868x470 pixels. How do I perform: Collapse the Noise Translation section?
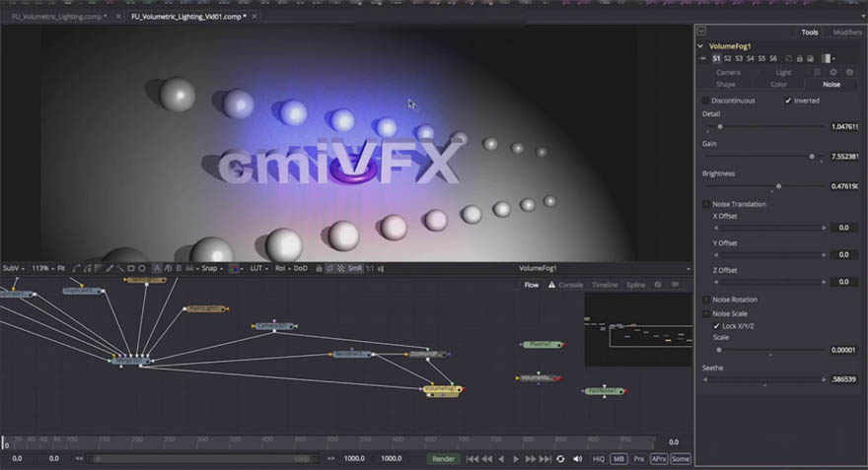(x=706, y=204)
